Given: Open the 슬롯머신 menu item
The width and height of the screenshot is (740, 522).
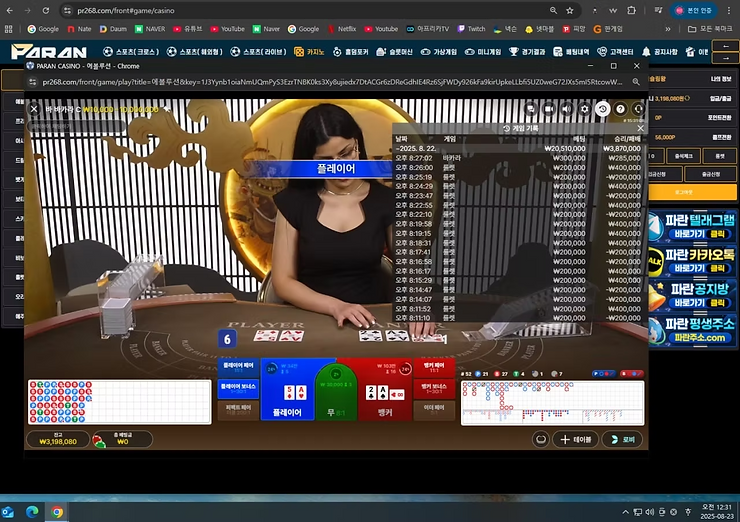Looking at the screenshot, I should click(394, 52).
